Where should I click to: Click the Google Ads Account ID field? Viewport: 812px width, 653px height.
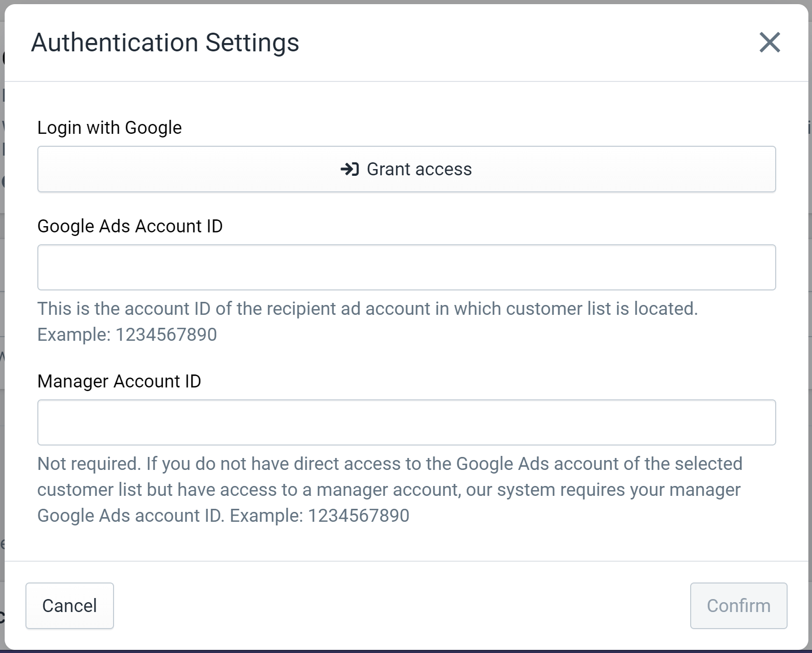click(x=407, y=267)
